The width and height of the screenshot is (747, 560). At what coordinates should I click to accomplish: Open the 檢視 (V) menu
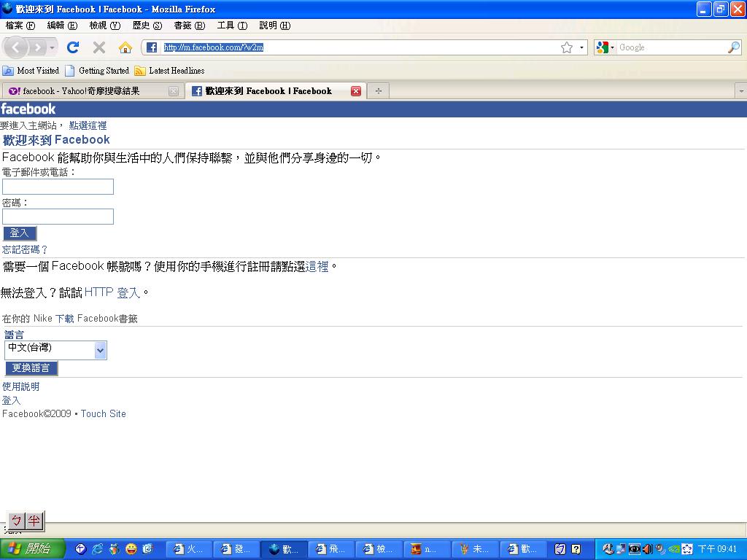coord(105,26)
